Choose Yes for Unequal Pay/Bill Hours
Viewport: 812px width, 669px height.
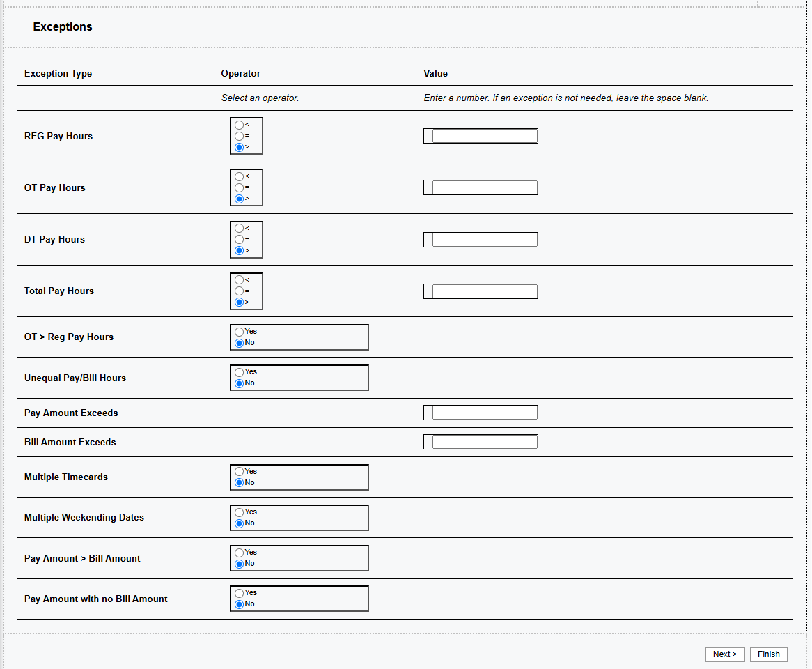(x=240, y=372)
